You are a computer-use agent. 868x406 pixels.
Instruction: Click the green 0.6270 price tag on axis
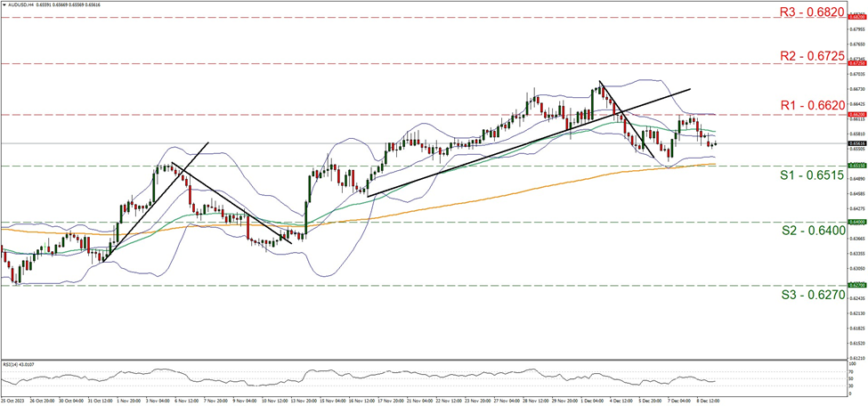[857, 286]
